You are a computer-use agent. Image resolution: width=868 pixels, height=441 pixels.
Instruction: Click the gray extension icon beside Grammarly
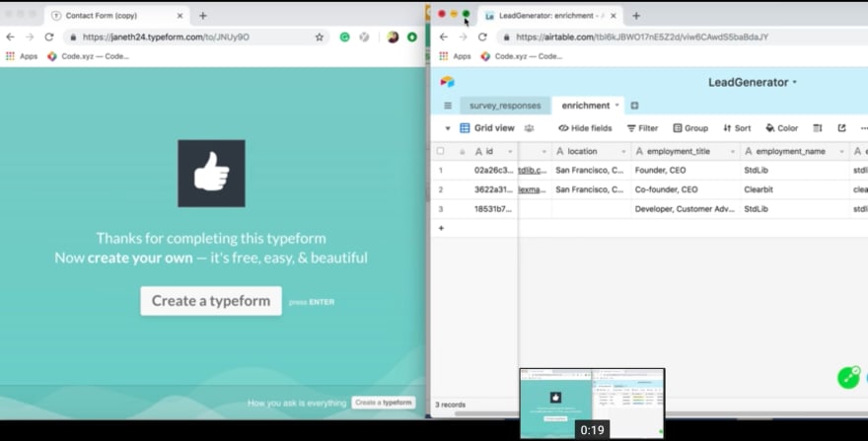[x=364, y=37]
